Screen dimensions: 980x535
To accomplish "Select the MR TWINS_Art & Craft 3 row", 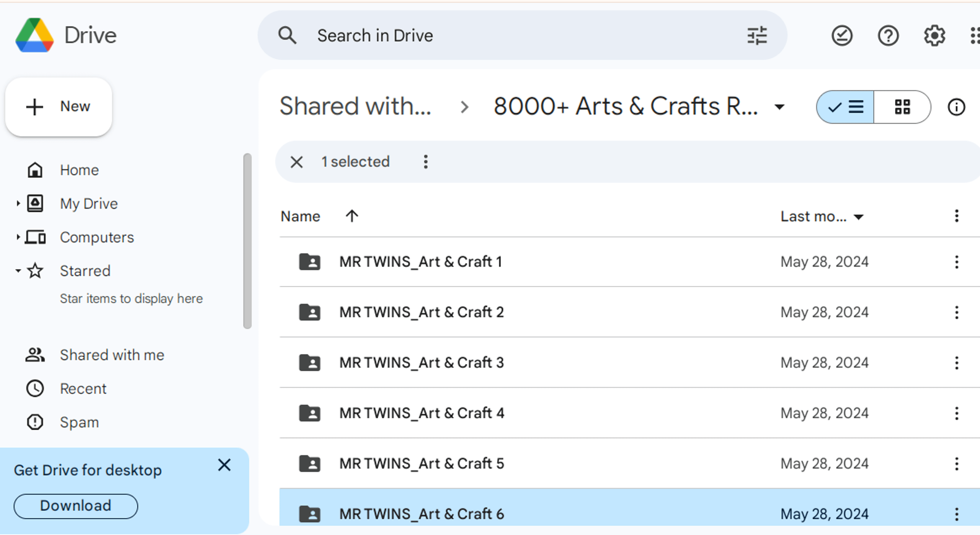I will [630, 363].
